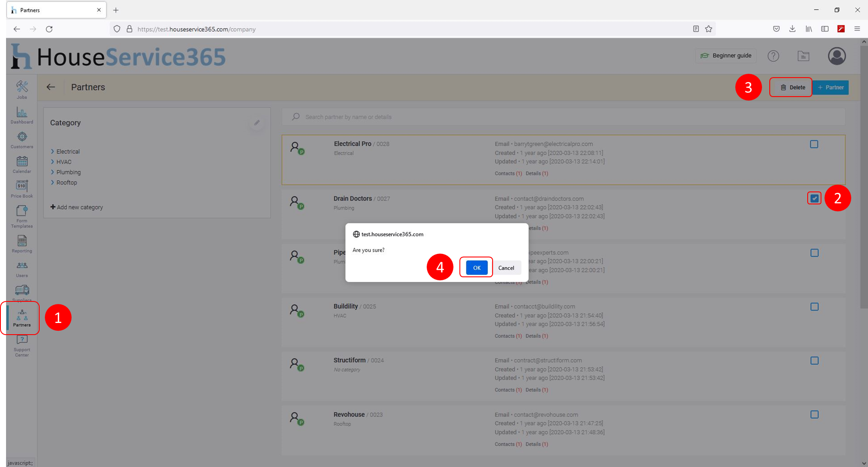Open the Beginner guide

(x=726, y=56)
